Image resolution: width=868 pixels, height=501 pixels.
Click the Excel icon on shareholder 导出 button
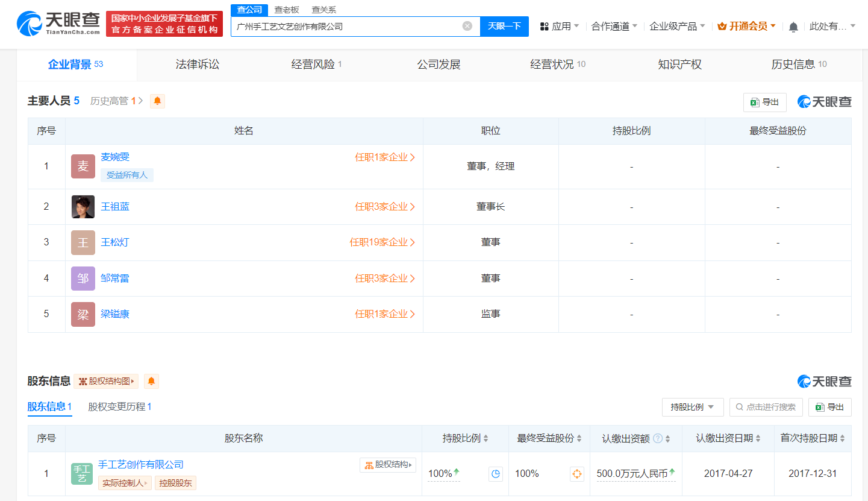coord(820,407)
